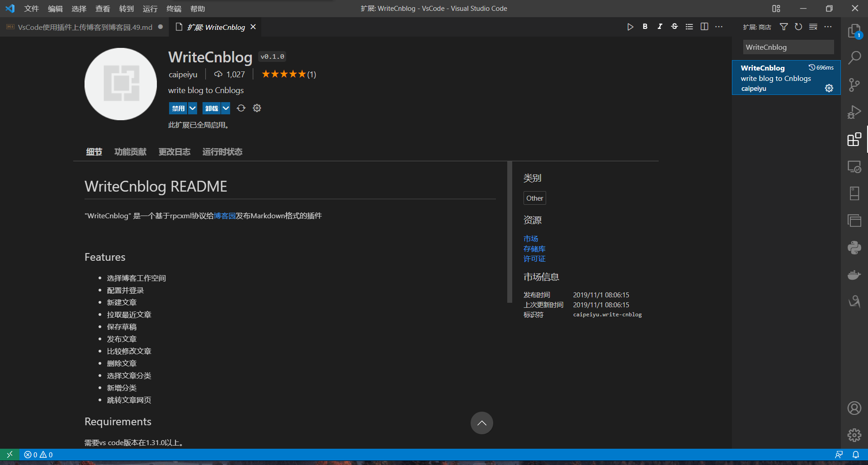Screen dimensions: 868x465
Task: Open the 许可证 resource link
Action: [x=534, y=258]
